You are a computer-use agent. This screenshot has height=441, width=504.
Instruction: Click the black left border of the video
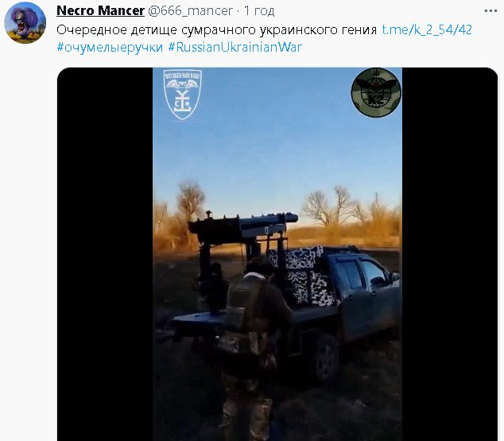pos(105,253)
